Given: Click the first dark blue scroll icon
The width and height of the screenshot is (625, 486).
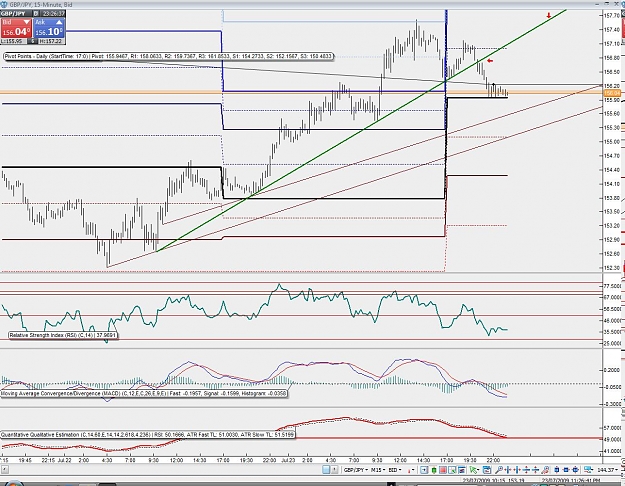Looking at the screenshot, I should (x=556, y=470).
